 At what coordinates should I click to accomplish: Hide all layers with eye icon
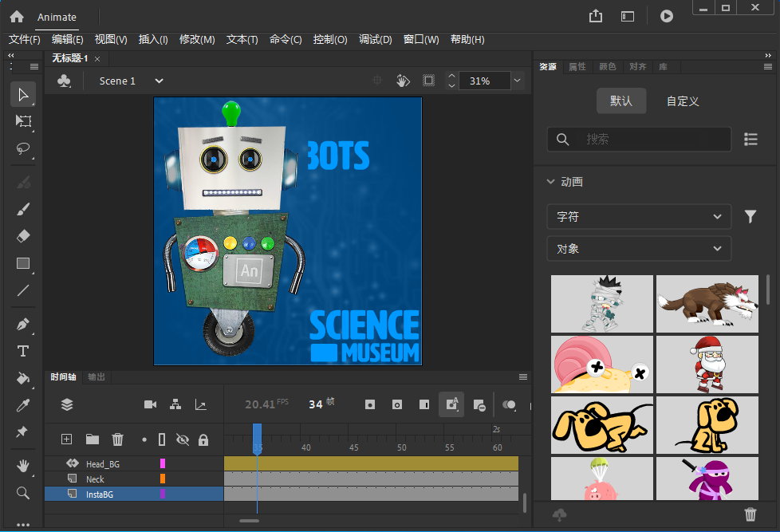183,439
